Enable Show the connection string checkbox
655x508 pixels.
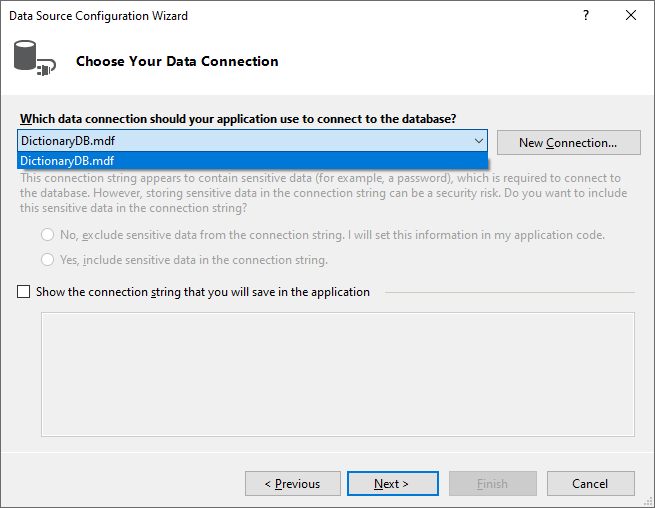(x=23, y=292)
